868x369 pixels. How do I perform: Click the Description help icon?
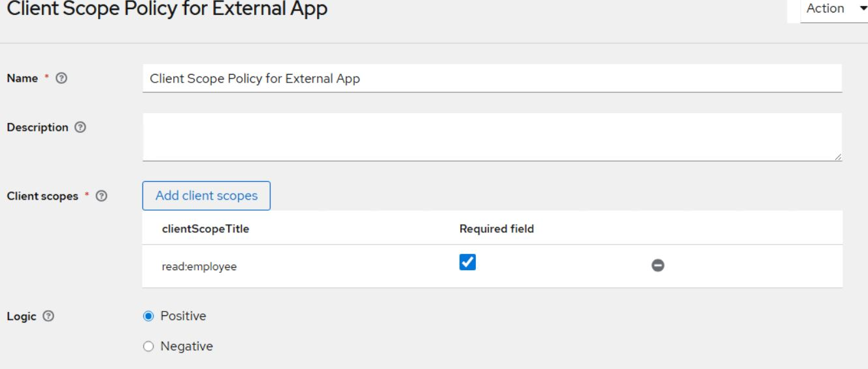(x=80, y=128)
